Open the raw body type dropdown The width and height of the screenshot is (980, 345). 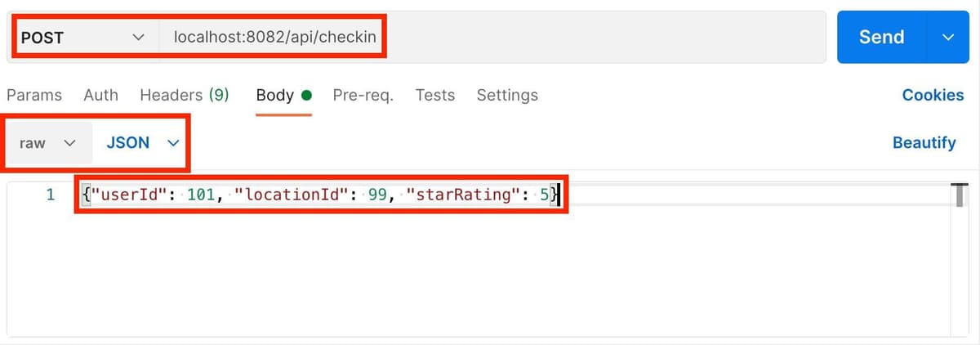point(47,143)
